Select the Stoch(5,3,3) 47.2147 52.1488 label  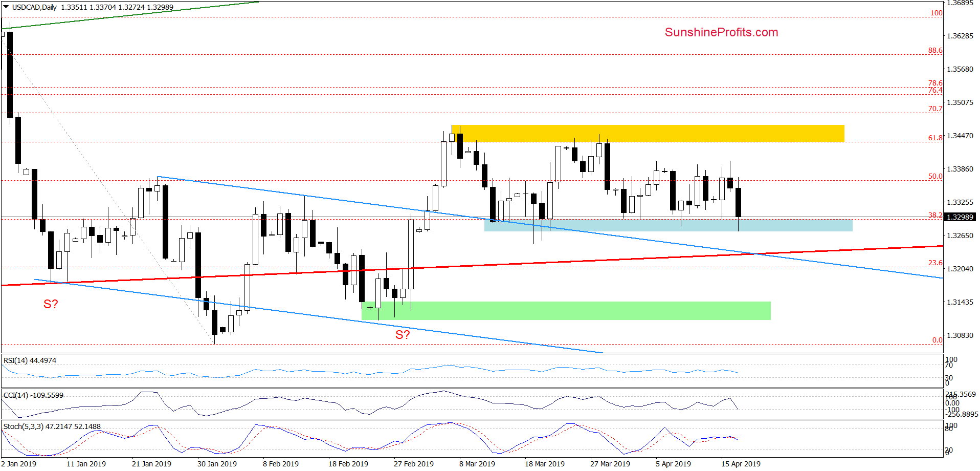[x=52, y=426]
